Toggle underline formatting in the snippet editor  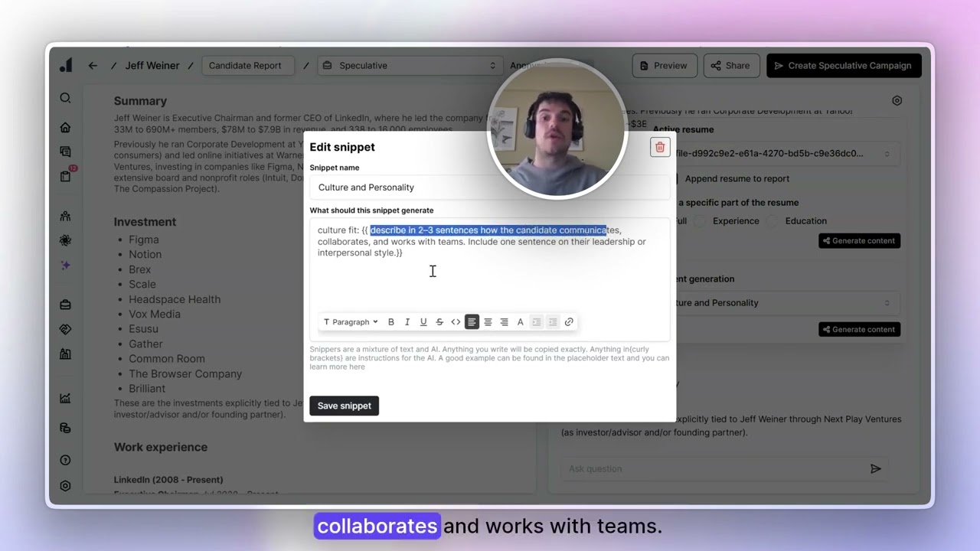point(423,322)
